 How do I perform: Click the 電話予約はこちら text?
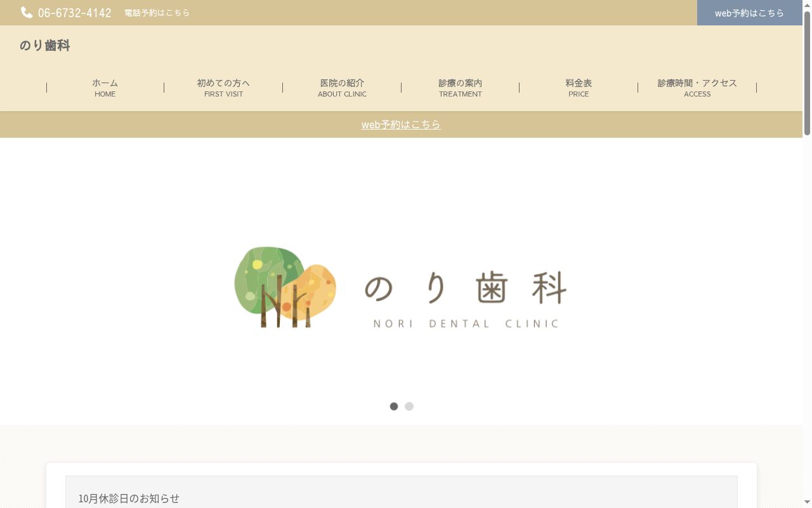(157, 13)
